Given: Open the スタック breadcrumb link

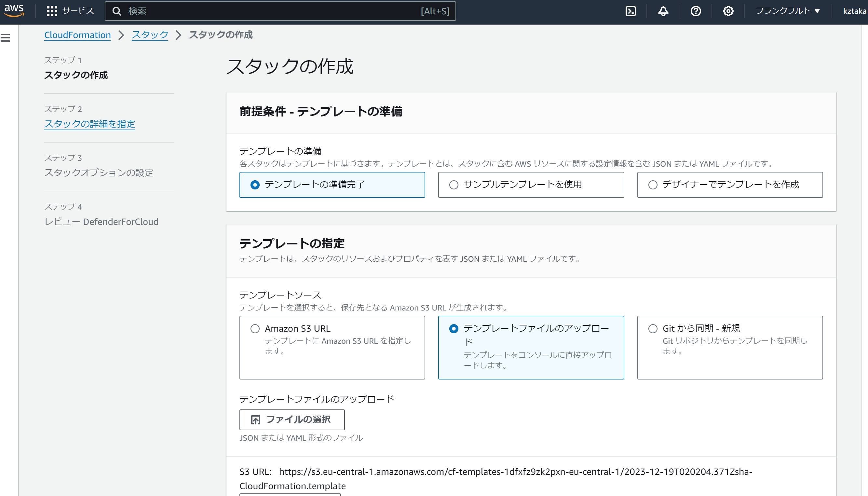Looking at the screenshot, I should click(150, 35).
